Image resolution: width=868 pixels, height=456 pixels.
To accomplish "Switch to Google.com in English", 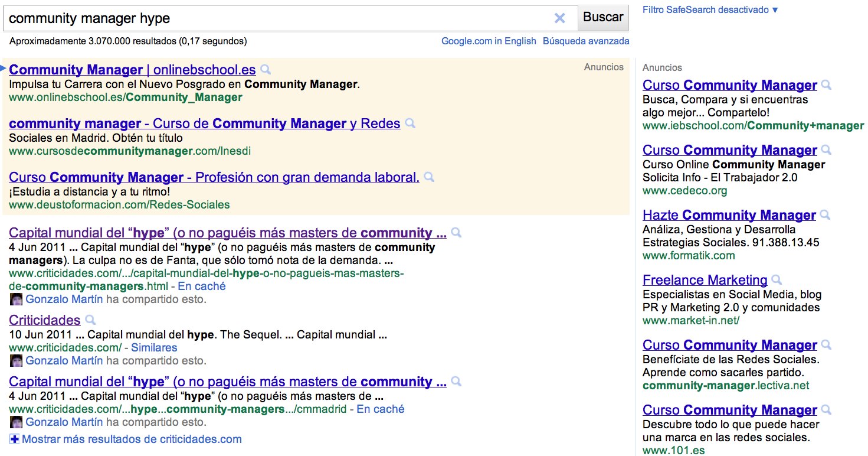I will [x=489, y=41].
